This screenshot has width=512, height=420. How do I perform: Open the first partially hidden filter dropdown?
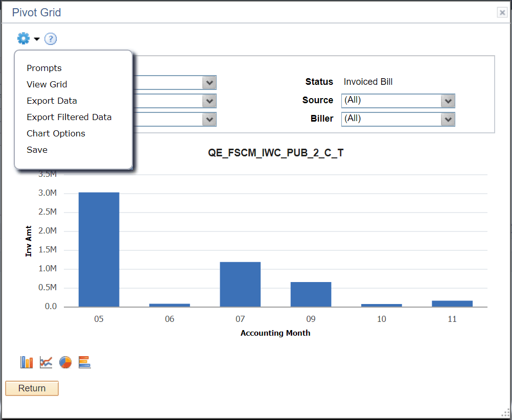(x=210, y=83)
